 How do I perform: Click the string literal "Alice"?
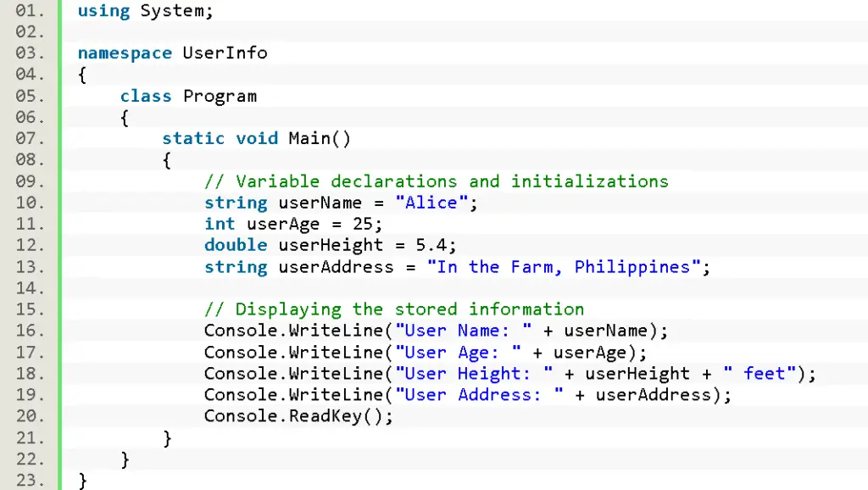[432, 203]
